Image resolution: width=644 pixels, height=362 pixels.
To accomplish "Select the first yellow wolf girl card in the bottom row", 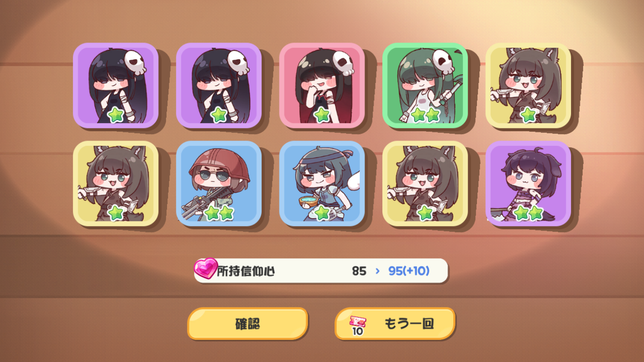I will 116,183.
